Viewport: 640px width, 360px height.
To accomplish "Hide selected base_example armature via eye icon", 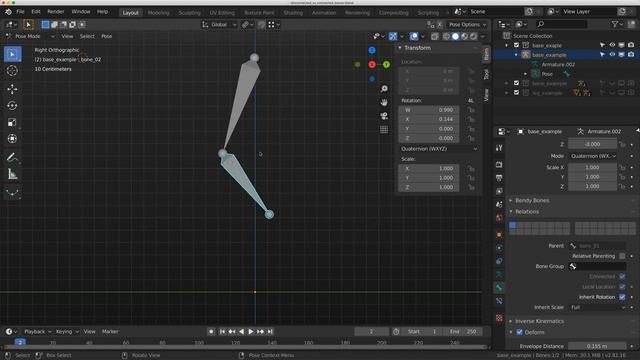I will (612, 55).
